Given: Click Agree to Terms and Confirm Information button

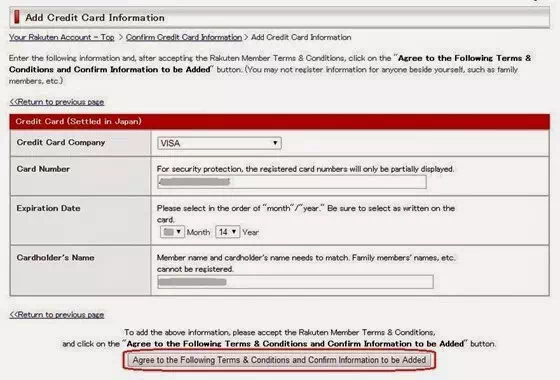Looking at the screenshot, I should pyautogui.click(x=279, y=360).
